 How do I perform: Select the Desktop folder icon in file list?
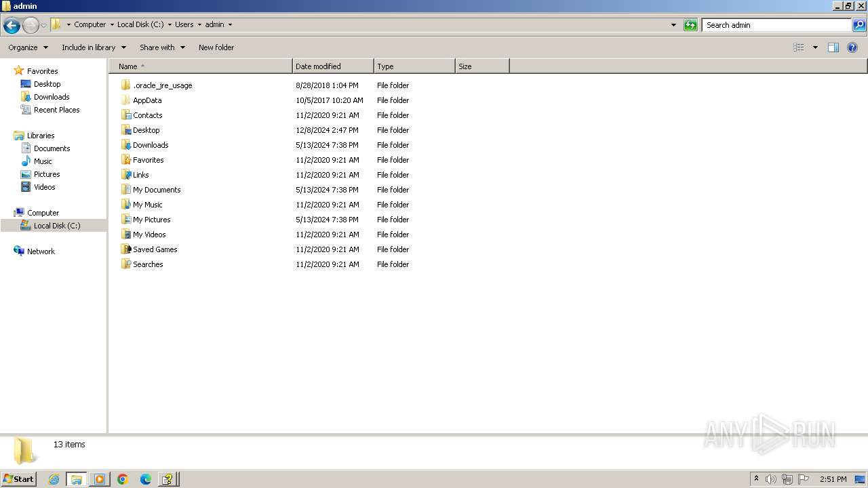click(x=125, y=130)
